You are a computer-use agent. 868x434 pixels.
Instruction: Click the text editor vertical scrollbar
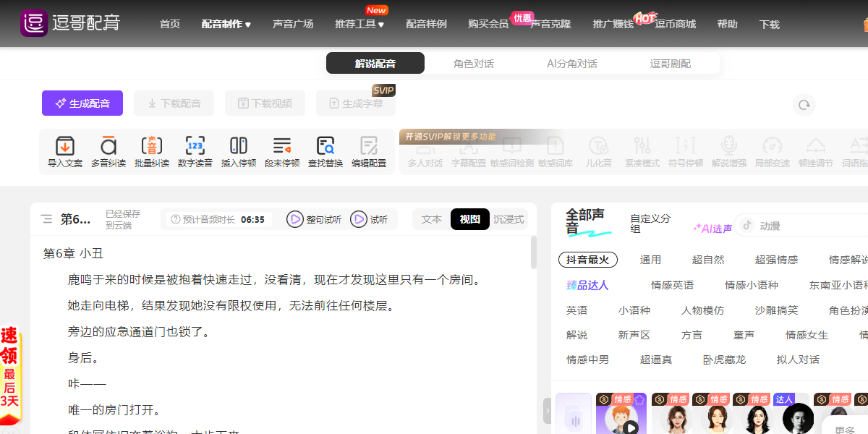(x=534, y=253)
